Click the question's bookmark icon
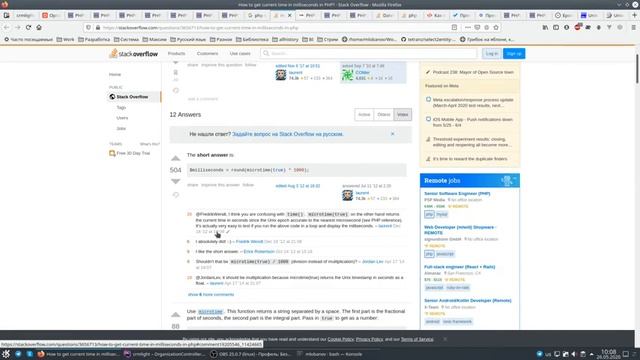Viewport: 640px width, 360px height. [176, 72]
